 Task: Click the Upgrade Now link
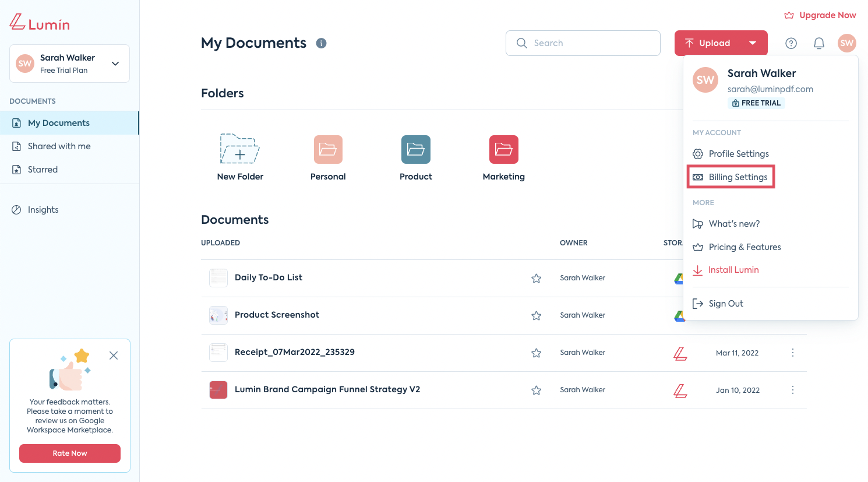pos(820,15)
